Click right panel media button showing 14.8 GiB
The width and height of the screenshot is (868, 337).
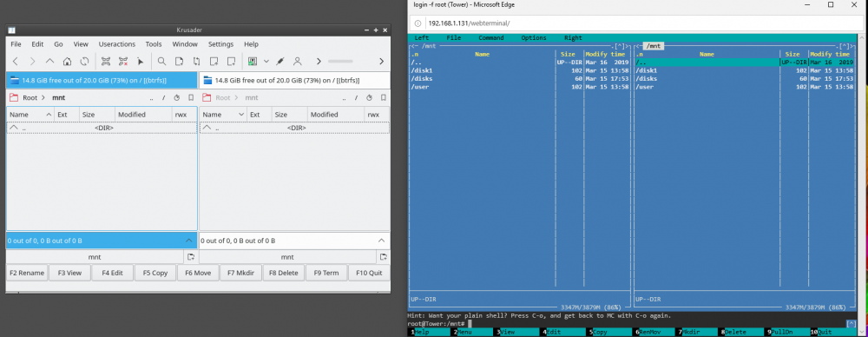pos(294,81)
